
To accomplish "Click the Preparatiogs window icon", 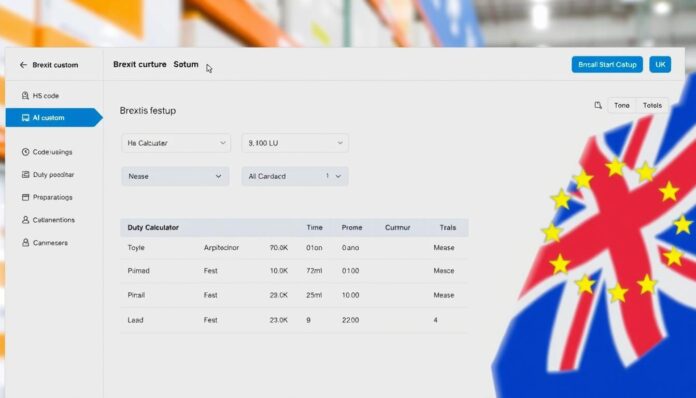I will click(25, 197).
